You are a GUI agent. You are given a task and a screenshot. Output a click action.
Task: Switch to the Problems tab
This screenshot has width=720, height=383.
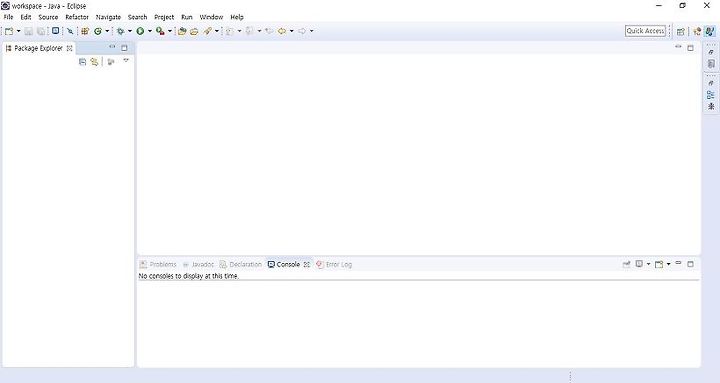pyautogui.click(x=158, y=265)
